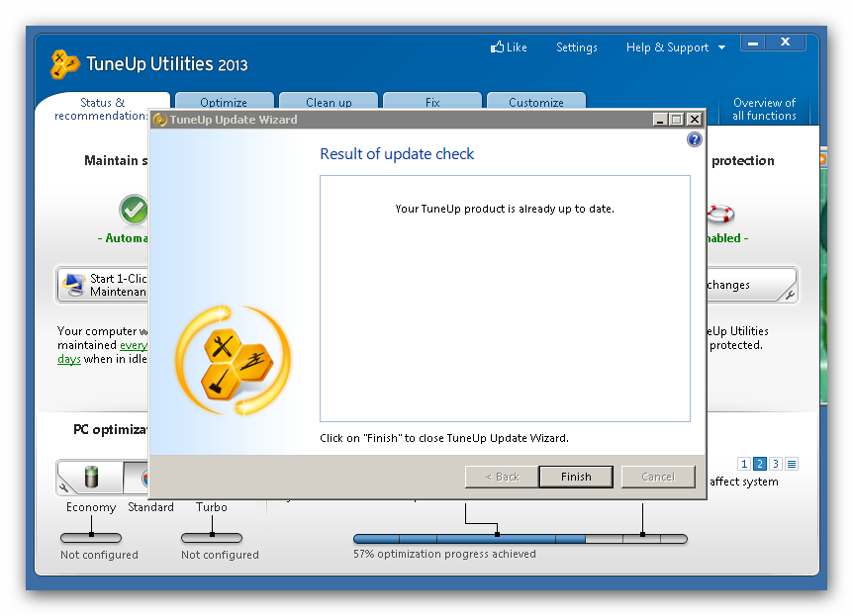
Task: Switch to the Status & recommendations tab
Action: 102,109
